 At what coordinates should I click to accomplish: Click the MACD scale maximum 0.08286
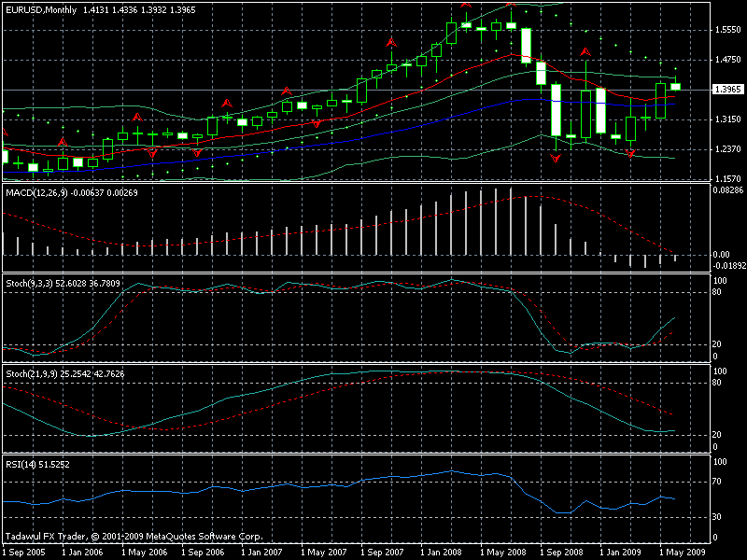[728, 190]
